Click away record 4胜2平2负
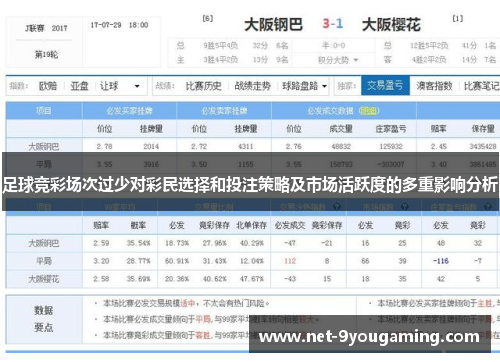This screenshot has height=362, width=500. click(x=429, y=60)
